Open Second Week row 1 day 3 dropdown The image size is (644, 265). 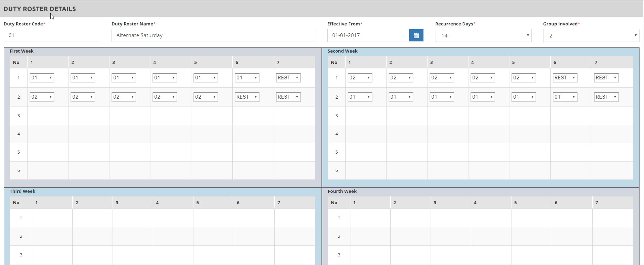pos(442,78)
